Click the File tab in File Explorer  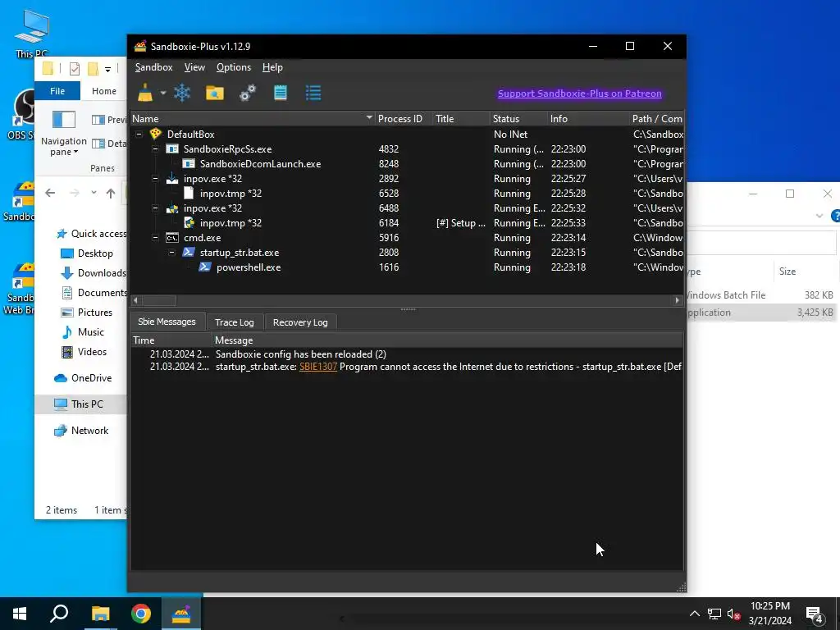pos(57,91)
